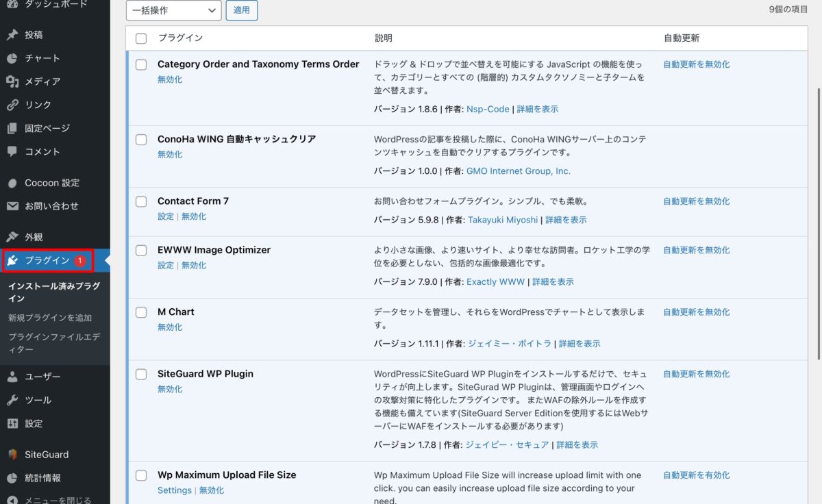Open インストール済みプラグイン submenu item
The width and height of the screenshot is (822, 504).
[x=54, y=292]
